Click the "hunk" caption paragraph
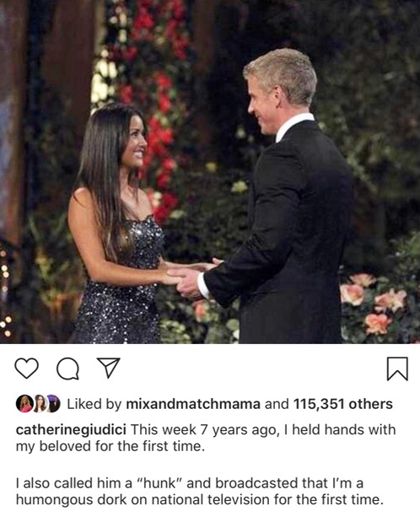 tap(198, 491)
